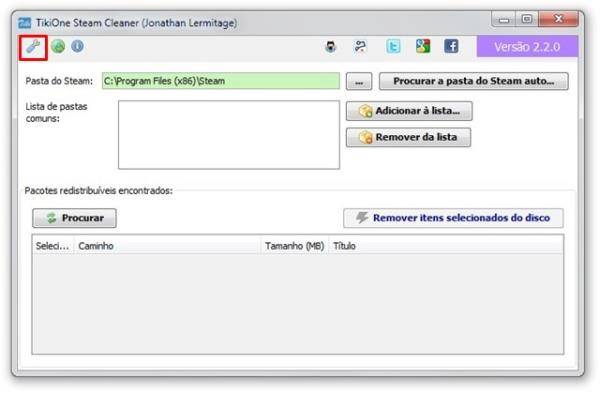Click the translators people icon
The width and height of the screenshot is (600, 393).
360,47
